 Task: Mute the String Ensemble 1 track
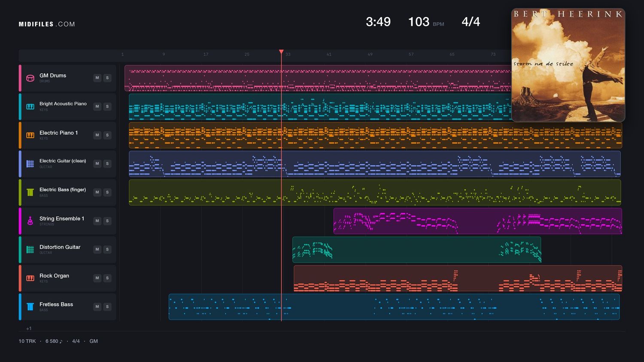click(97, 221)
